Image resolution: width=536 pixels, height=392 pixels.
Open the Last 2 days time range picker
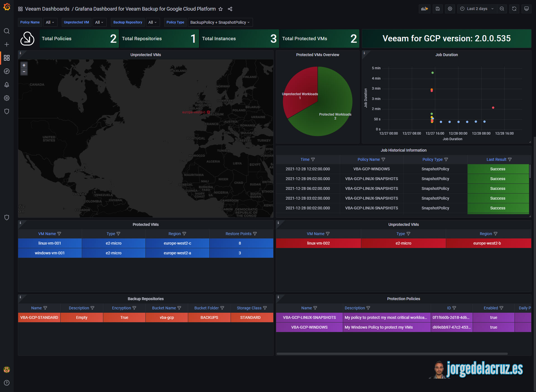click(x=477, y=9)
